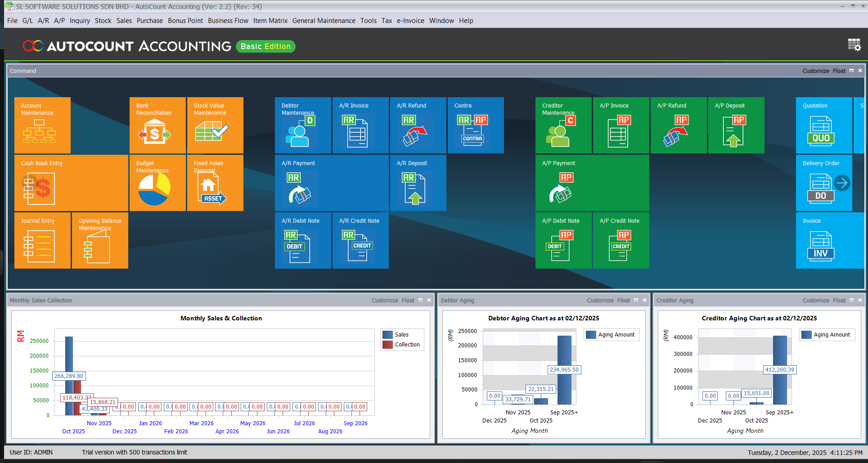The height and width of the screenshot is (463, 868).
Task: Click the Basic Edition badge
Action: pyautogui.click(x=265, y=46)
